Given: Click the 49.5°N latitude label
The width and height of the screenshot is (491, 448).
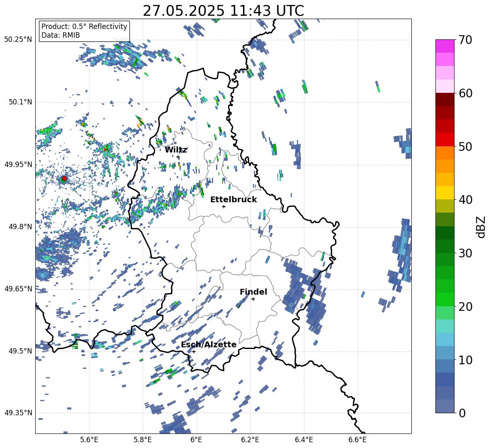Looking at the screenshot, I should pos(20,351).
